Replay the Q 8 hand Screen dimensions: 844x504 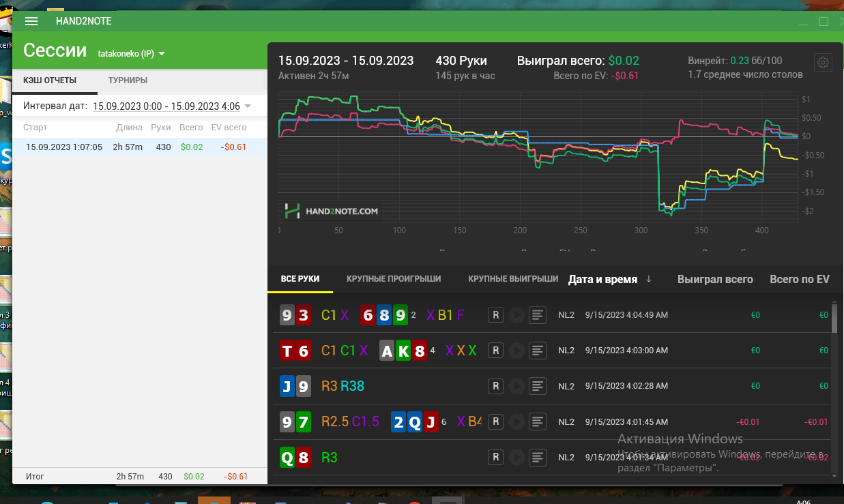tap(516, 457)
